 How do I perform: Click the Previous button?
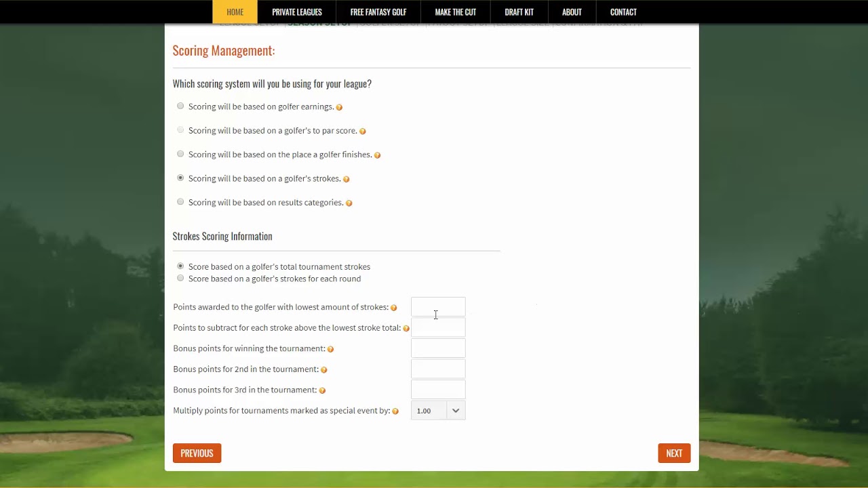coord(197,453)
